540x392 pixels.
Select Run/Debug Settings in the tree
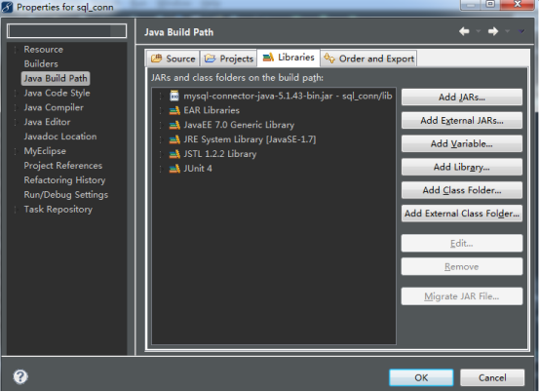tap(65, 195)
